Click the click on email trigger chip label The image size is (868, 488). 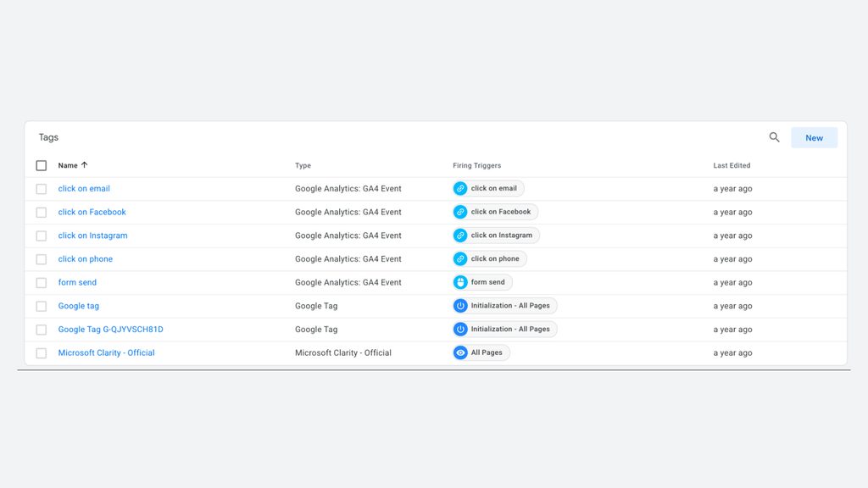coord(494,188)
